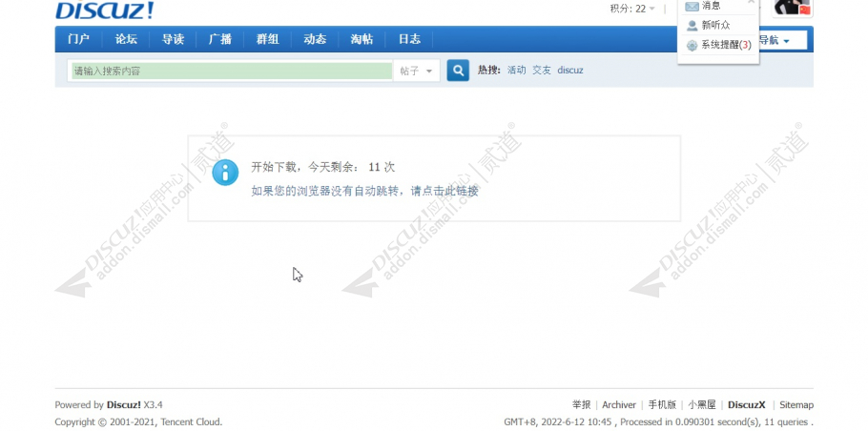Click the 开始下载，今天剩余： 11 次 text

(322, 167)
